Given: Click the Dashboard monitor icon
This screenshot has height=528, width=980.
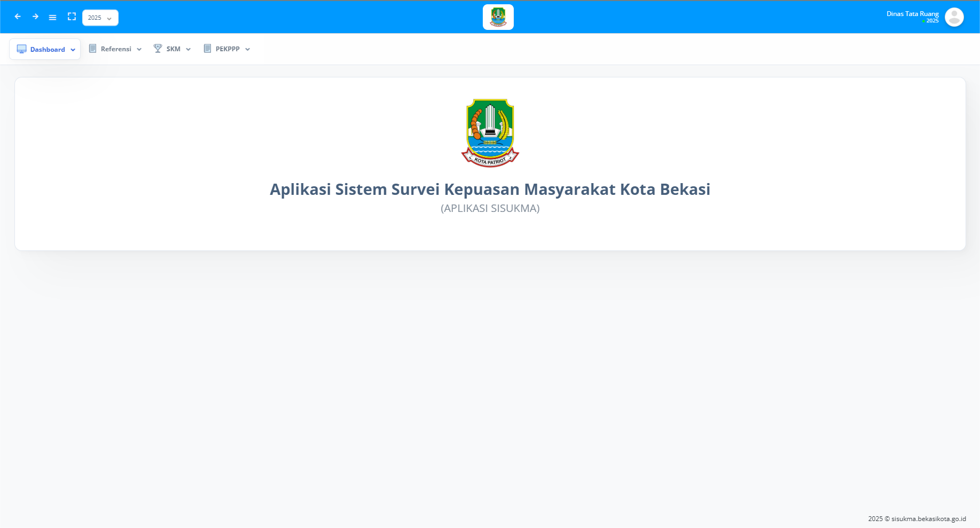Looking at the screenshot, I should point(21,49).
